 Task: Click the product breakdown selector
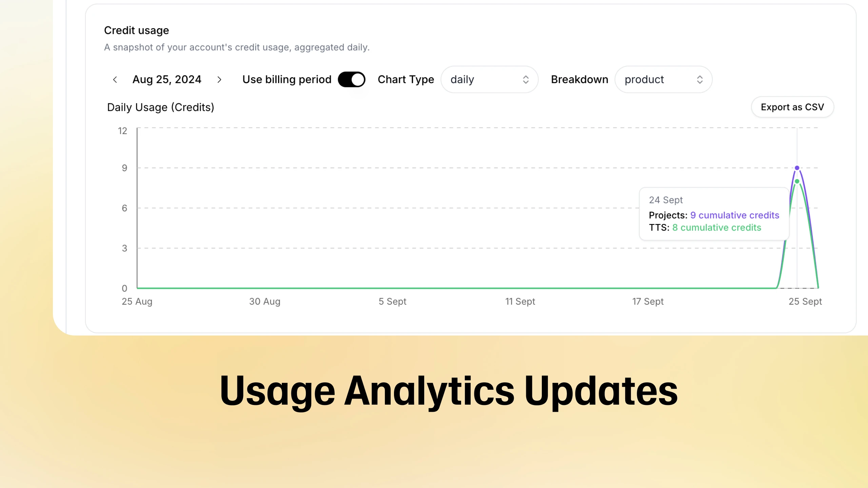point(663,79)
